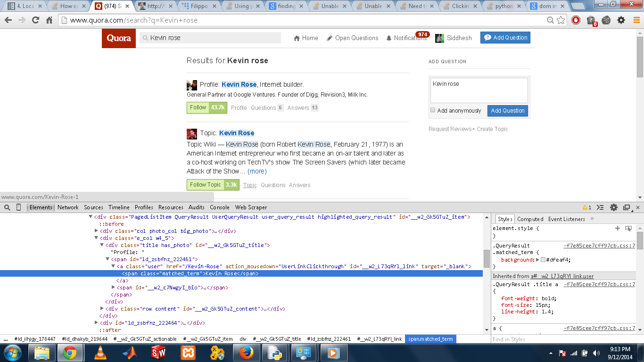Click Follow Topic button

click(213, 185)
